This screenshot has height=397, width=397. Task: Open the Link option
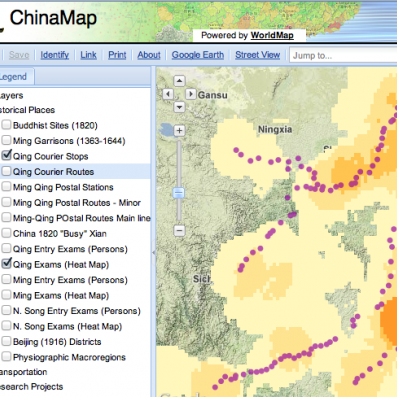[88, 55]
